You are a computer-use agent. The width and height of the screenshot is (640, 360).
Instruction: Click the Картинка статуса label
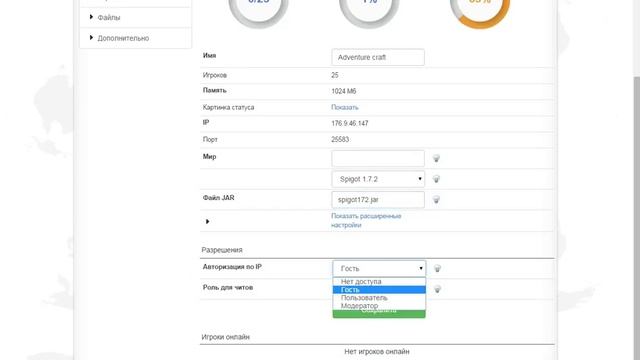228,107
